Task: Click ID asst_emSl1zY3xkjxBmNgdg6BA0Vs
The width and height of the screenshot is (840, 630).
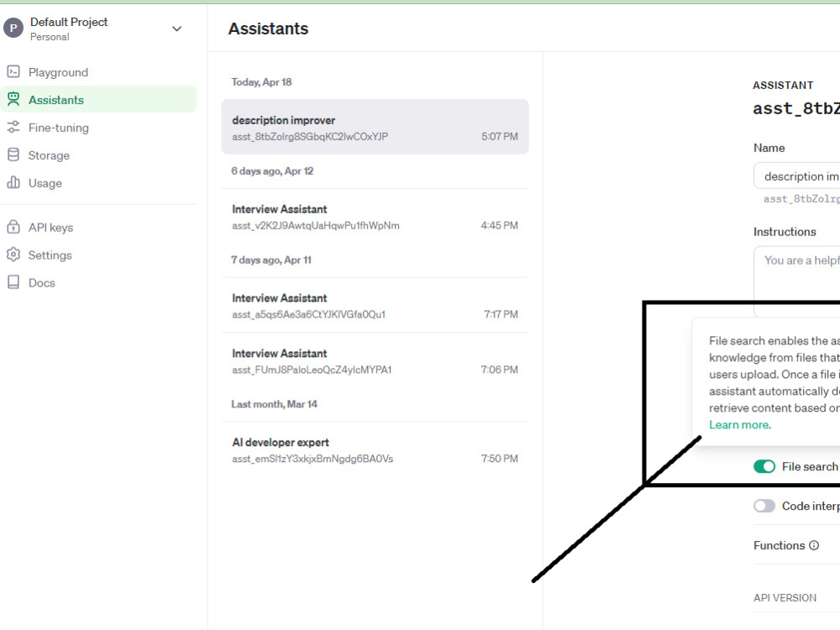Action: pyautogui.click(x=312, y=459)
